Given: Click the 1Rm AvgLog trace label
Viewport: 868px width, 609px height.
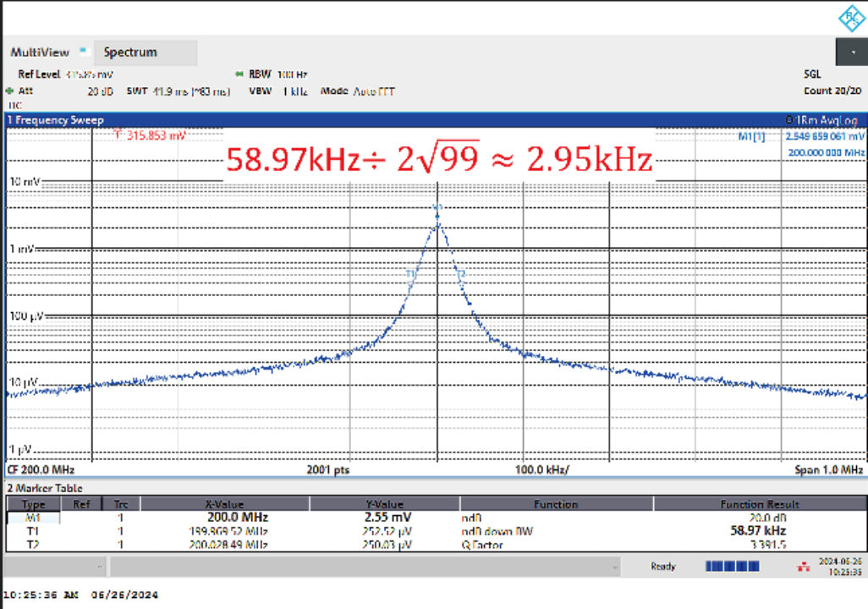Looking at the screenshot, I should (821, 119).
